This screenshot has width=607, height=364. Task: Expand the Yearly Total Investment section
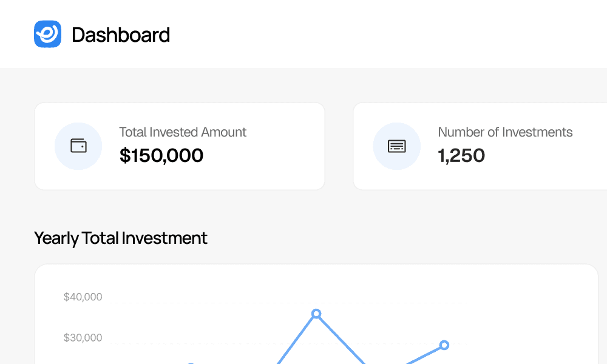(x=121, y=238)
